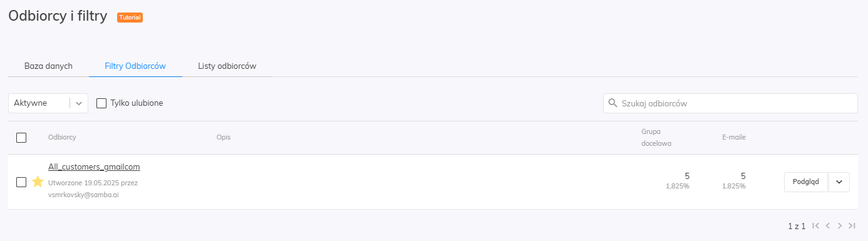868x241 pixels.
Task: Select the Filtry Odbiorców tab
Action: [x=135, y=66]
